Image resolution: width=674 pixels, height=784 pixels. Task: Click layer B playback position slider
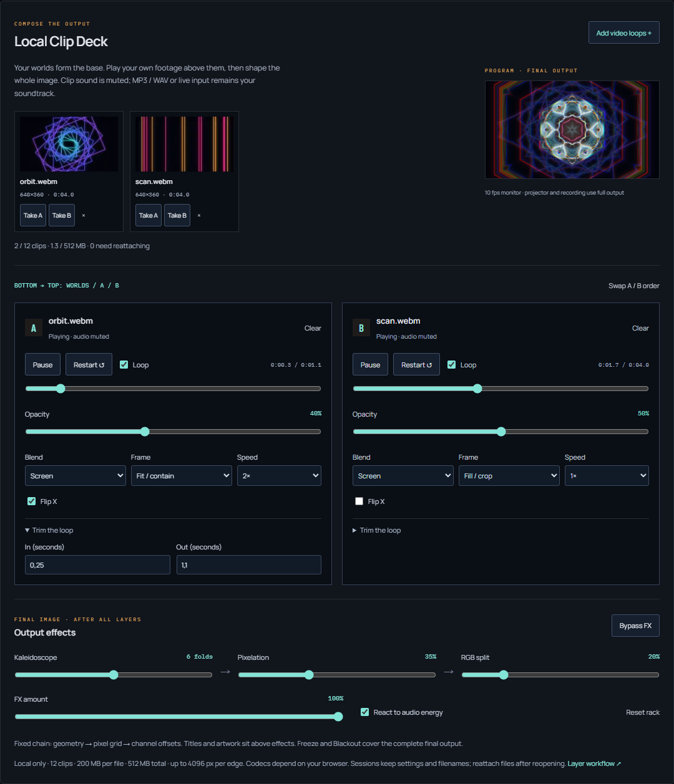pyautogui.click(x=501, y=389)
